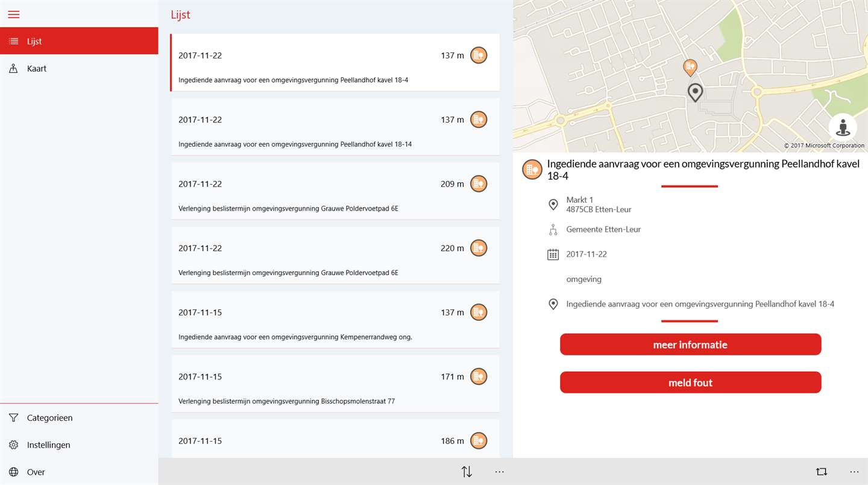The image size is (868, 485).
Task: Click category icon on Peellandhof kavel 18-4 row
Action: [x=479, y=55]
